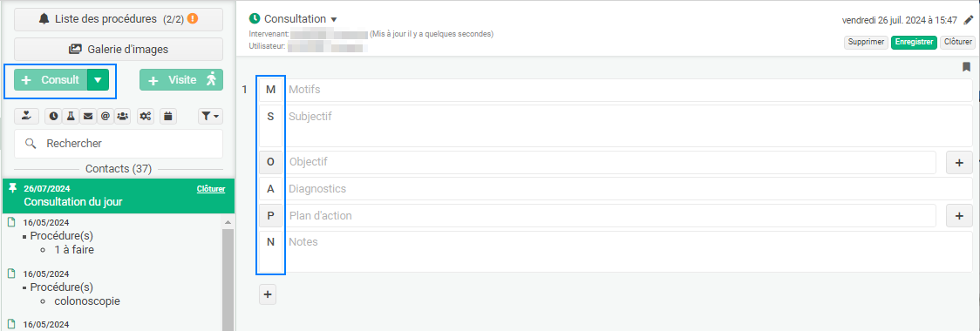Screen dimensions: 980x331
Task: Click the Clôturer link on Consultation du jour
Action: pyautogui.click(x=211, y=189)
